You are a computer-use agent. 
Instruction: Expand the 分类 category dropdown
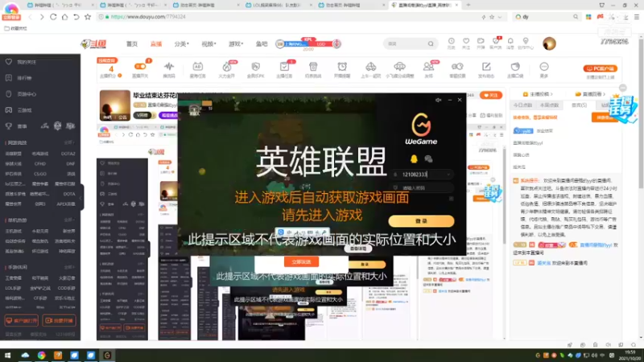[x=181, y=44]
